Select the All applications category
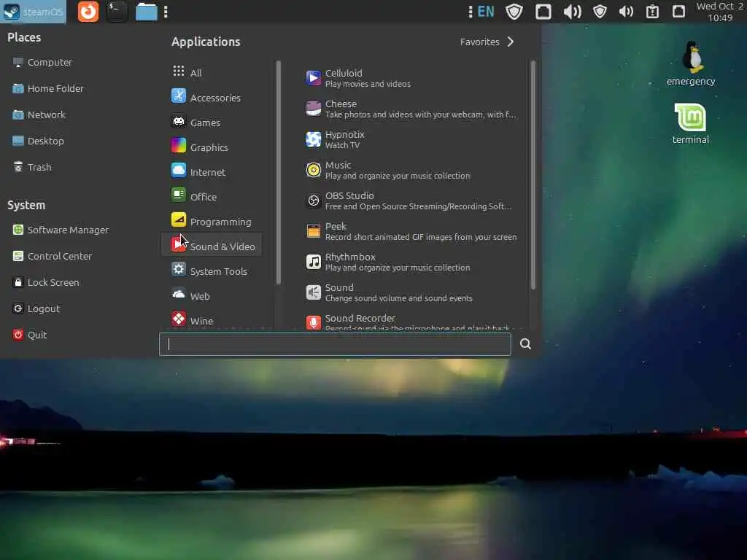The height and width of the screenshot is (560, 747). click(211, 72)
